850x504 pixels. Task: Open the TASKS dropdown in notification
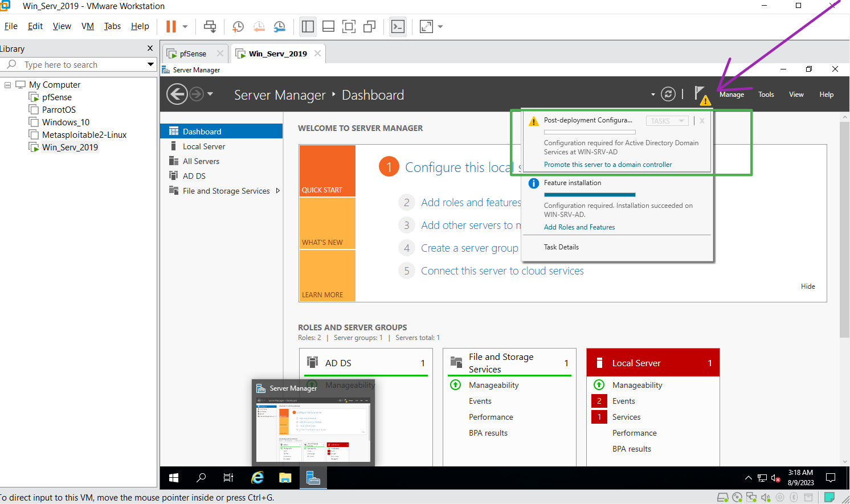click(667, 121)
